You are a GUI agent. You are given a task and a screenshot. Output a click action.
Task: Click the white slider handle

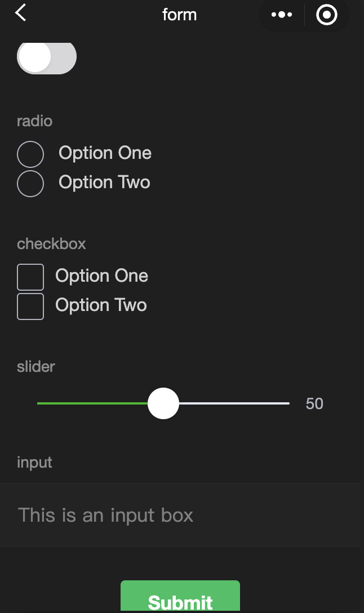(x=163, y=403)
